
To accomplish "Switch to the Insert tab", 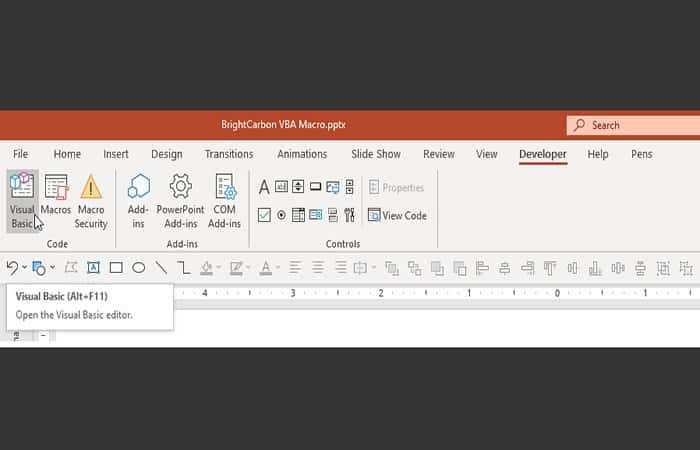I will [x=116, y=154].
